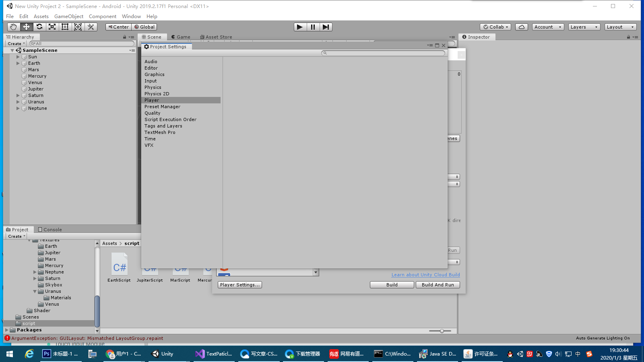
Task: Toggle the Inspector lock icon
Action: pos(628,37)
